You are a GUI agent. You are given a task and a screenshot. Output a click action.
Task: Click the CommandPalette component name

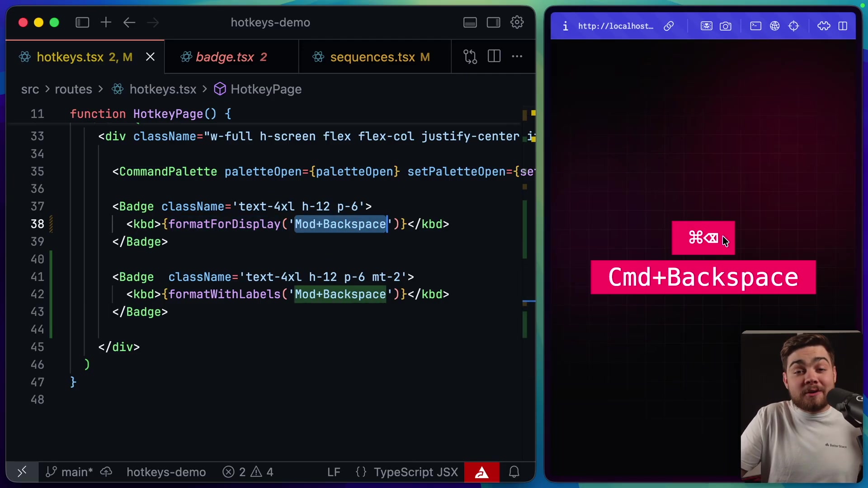[x=168, y=172]
